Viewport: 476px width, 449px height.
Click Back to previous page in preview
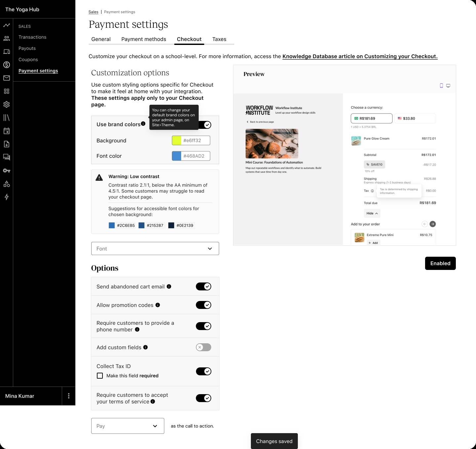(x=260, y=122)
